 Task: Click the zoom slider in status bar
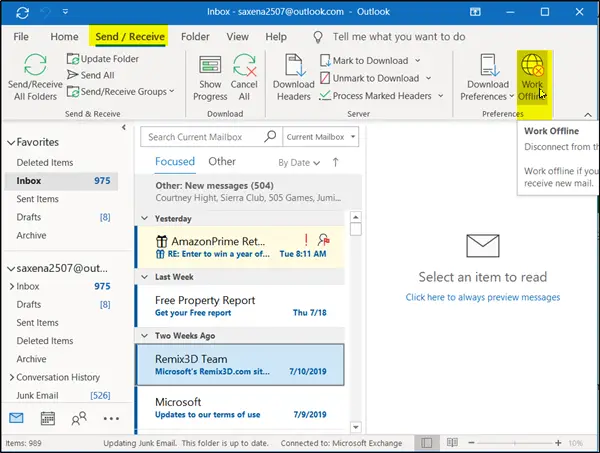(525, 442)
